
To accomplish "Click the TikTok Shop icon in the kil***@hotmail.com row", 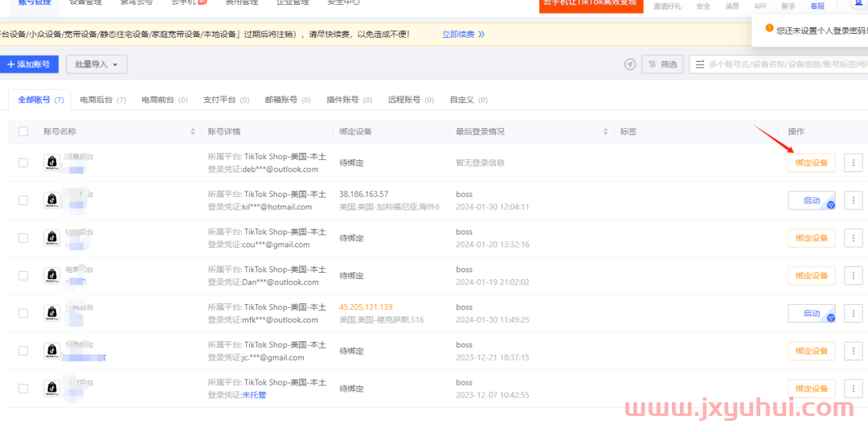I will 52,200.
